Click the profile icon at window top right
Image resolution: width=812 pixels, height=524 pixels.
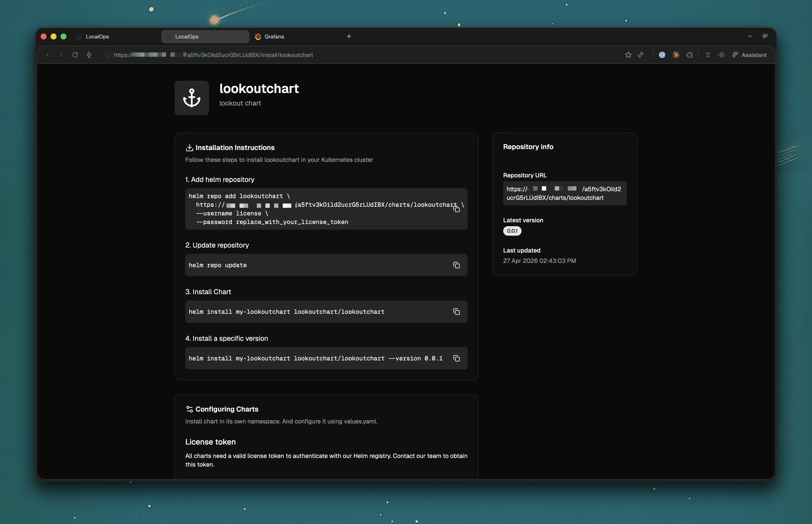pos(765,36)
